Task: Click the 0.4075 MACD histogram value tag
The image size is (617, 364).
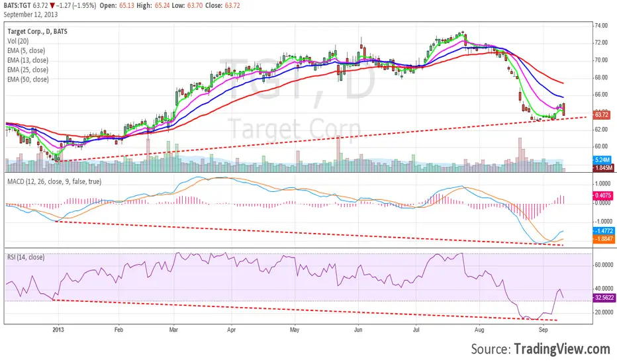Action: (x=603, y=195)
